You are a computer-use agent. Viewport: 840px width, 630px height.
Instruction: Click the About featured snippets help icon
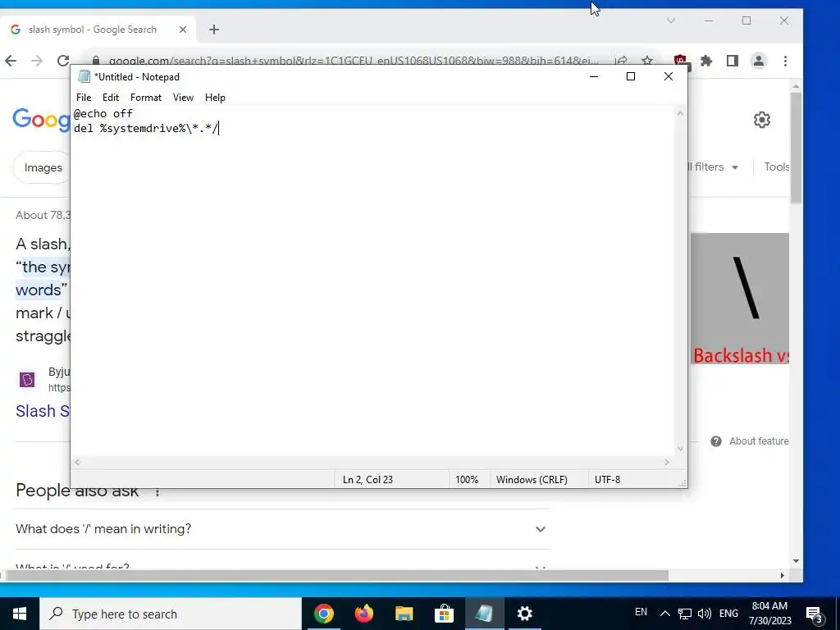coord(715,441)
